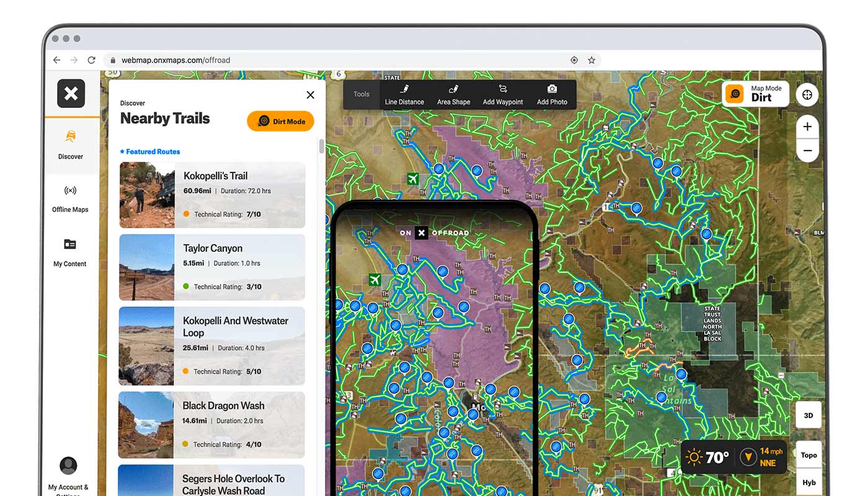This screenshot has width=868, height=496.
Task: Open the Map Mode Dirt selector
Action: (755, 94)
